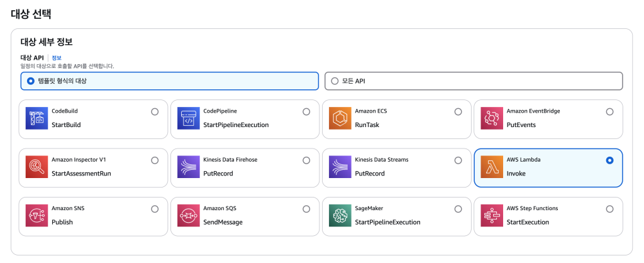Click the Step Functions StartExecution label
This screenshot has height=263, width=644.
pos(528,222)
